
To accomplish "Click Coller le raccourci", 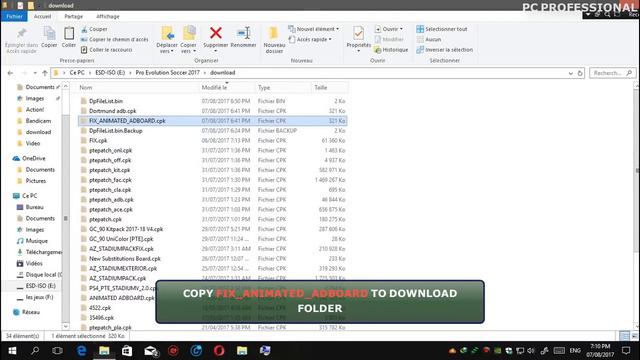I will [x=107, y=50].
